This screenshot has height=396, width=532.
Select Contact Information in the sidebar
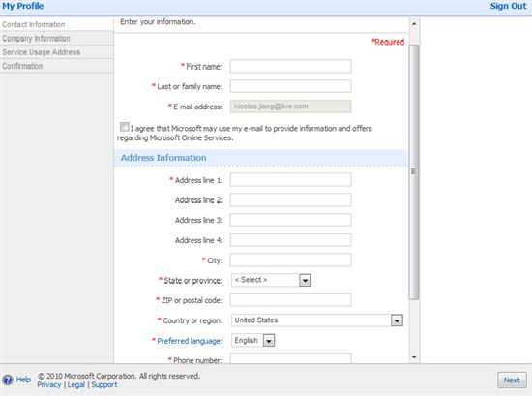[x=33, y=24]
